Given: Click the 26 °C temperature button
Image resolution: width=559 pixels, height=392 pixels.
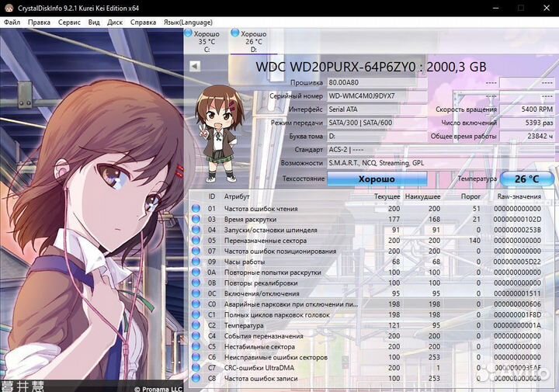Looking at the screenshot, I should [x=527, y=179].
